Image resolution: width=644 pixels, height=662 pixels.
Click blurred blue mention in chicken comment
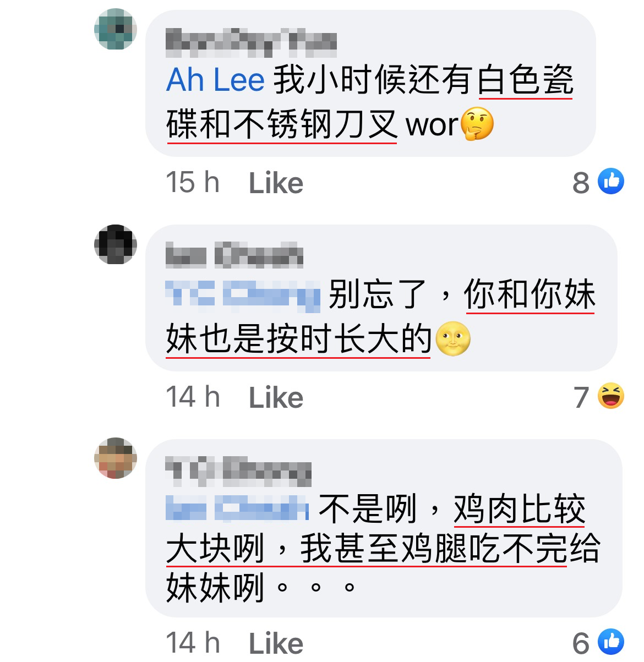coord(237,508)
